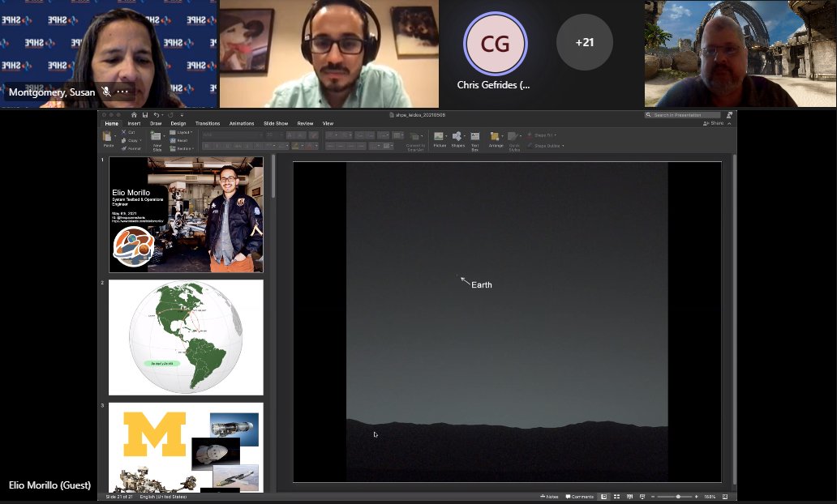Click the slide panel scrollbar
Viewport: 837px width, 504px height.
tap(273, 177)
